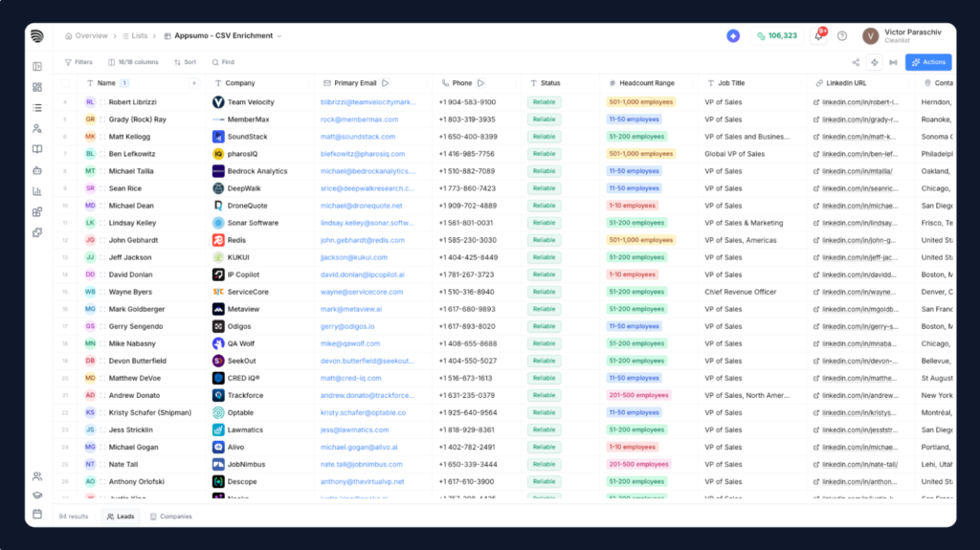Open the calendar icon at sidebar bottom
This screenshot has width=980, height=550.
(37, 514)
